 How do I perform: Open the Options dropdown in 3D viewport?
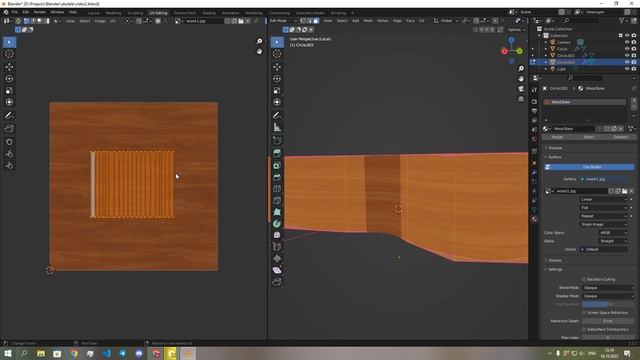[x=516, y=30]
